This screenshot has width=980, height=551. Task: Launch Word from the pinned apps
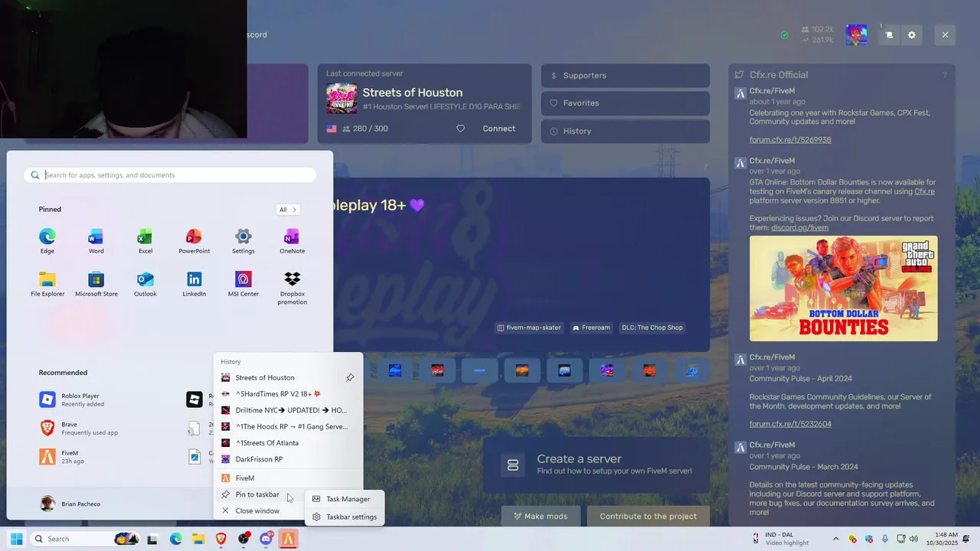pyautogui.click(x=96, y=241)
